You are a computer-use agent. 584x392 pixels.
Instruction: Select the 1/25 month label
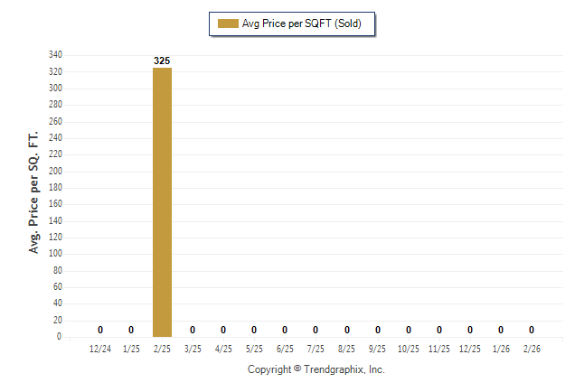pyautogui.click(x=131, y=350)
